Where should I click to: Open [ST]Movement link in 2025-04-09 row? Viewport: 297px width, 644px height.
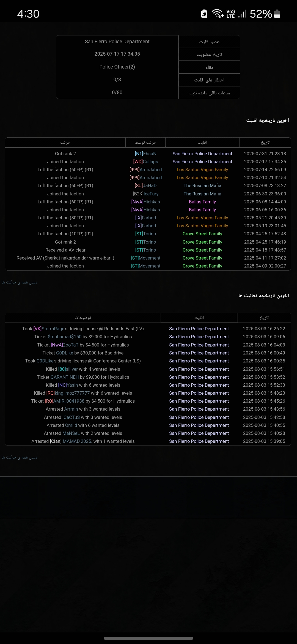point(145,266)
